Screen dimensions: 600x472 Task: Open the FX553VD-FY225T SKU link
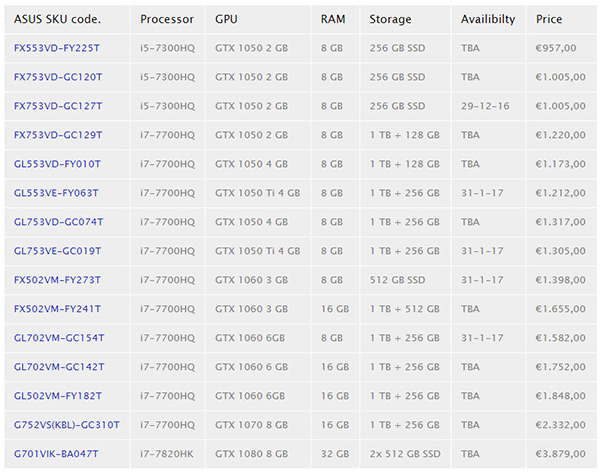click(58, 48)
